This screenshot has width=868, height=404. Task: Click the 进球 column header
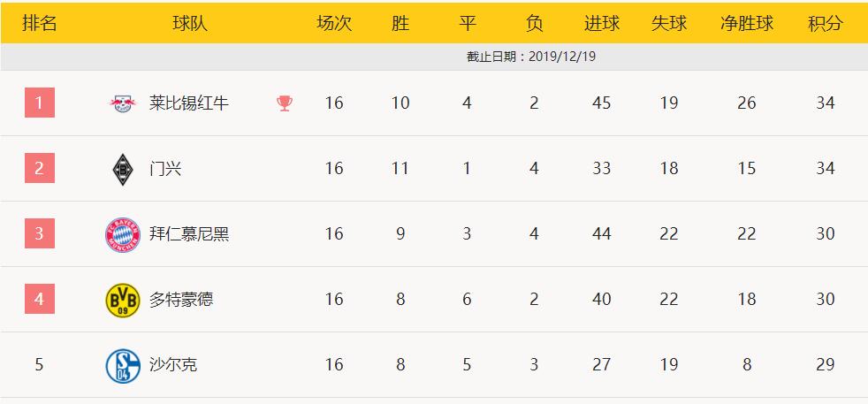(602, 23)
